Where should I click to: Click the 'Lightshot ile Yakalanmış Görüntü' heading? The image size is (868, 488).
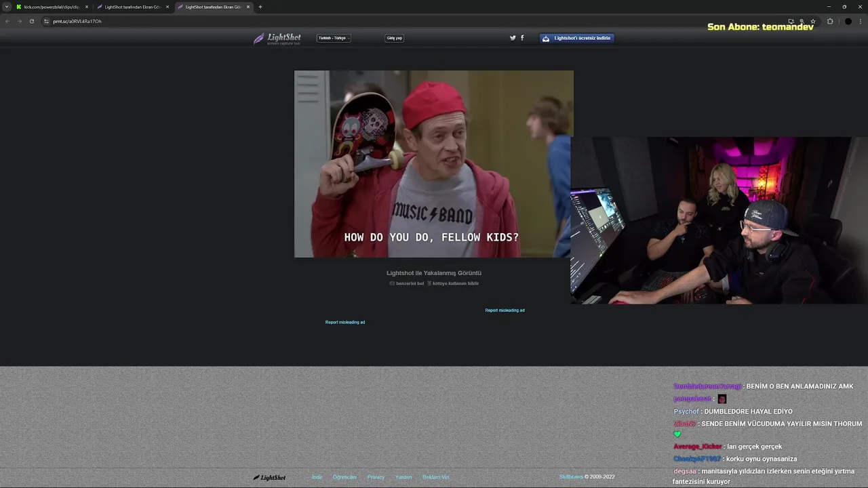click(x=434, y=273)
